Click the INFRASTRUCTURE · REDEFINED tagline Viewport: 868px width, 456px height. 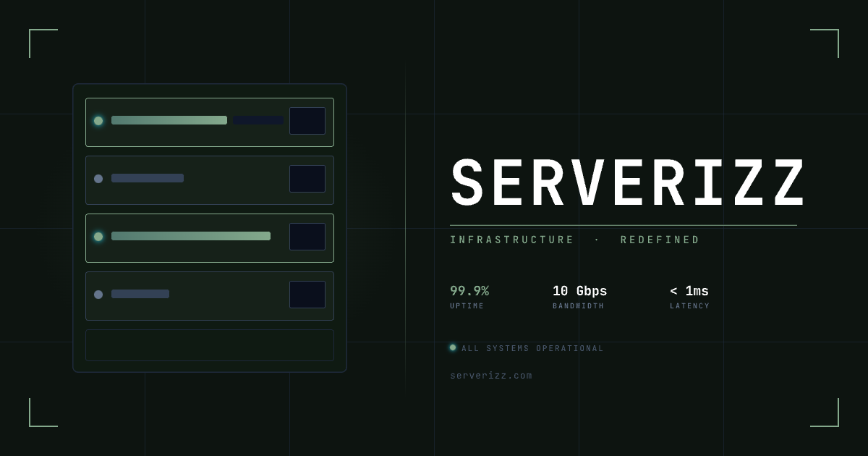coord(575,240)
